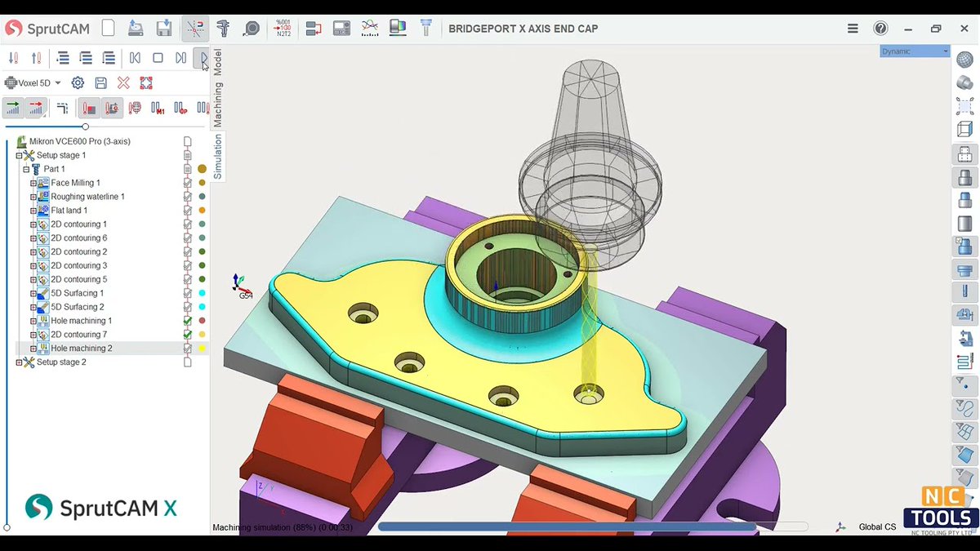Viewport: 980px width, 551px height.
Task: Select the Mikron VCE600 Pro machine row
Action: click(79, 141)
